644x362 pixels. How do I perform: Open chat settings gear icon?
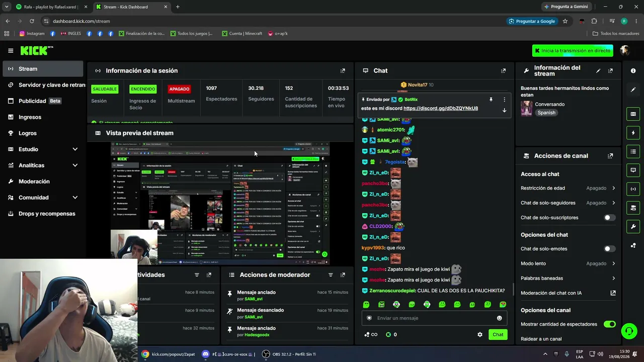pyautogui.click(x=480, y=335)
